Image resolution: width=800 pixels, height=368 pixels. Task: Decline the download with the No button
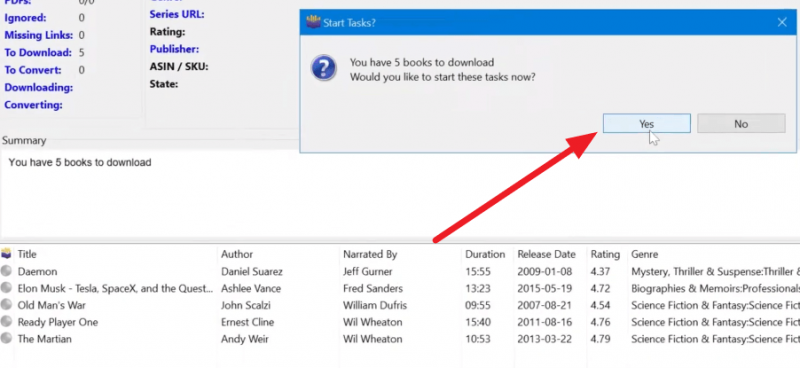(x=741, y=124)
